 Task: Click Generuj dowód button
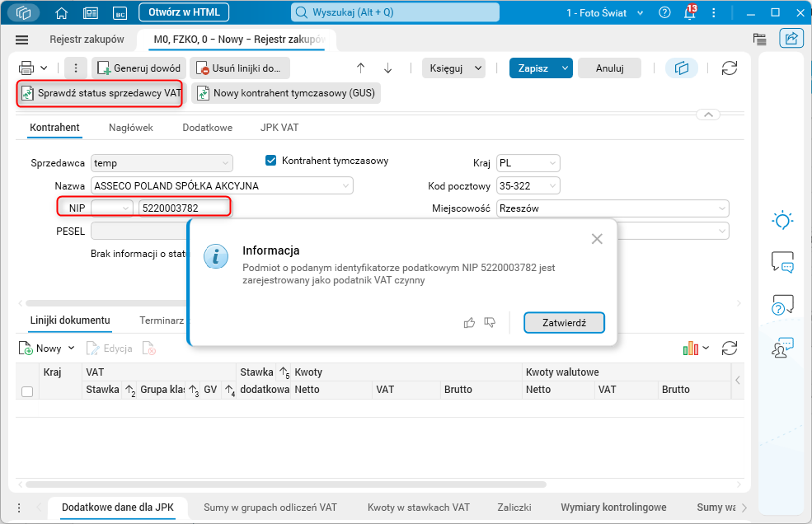[x=138, y=68]
